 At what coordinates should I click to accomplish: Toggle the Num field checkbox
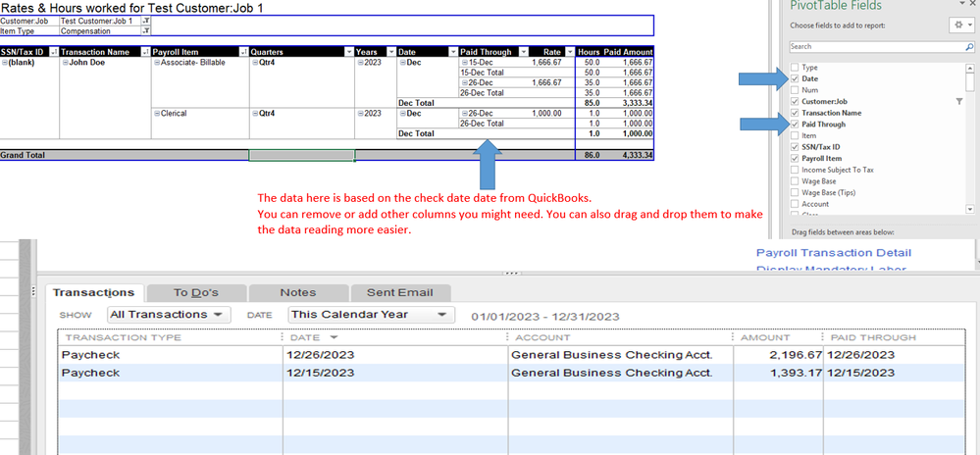(x=795, y=90)
